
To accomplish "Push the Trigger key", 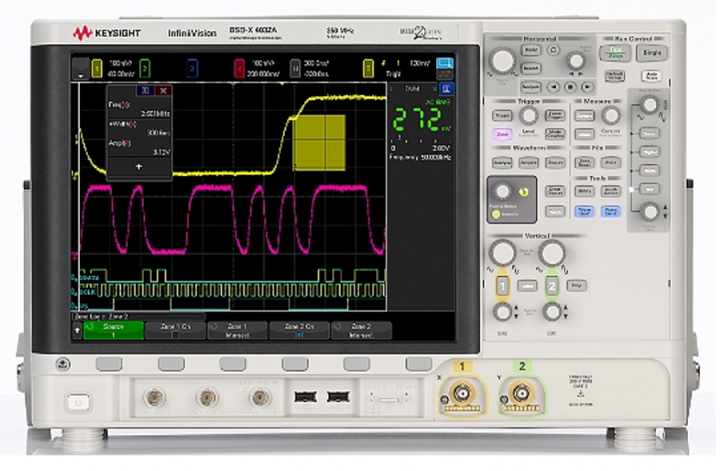I will click(502, 116).
